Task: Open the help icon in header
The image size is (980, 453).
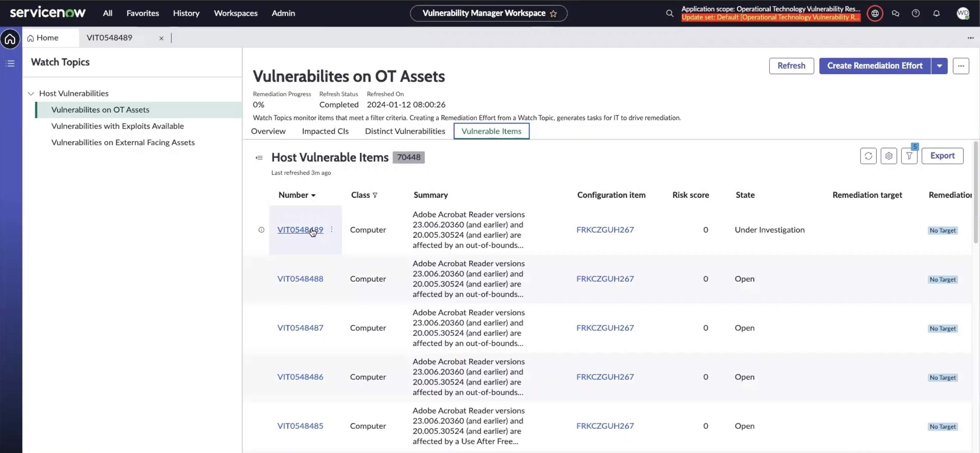Action: pyautogui.click(x=916, y=13)
